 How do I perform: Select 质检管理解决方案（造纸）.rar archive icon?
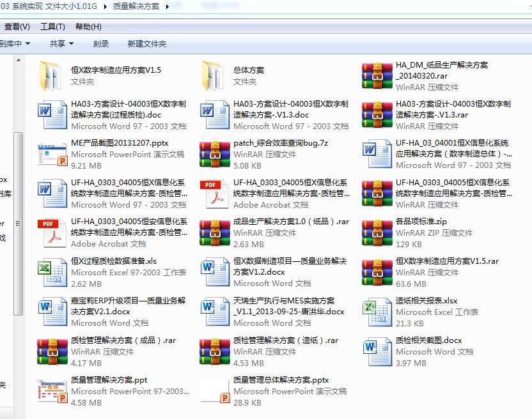click(x=214, y=351)
